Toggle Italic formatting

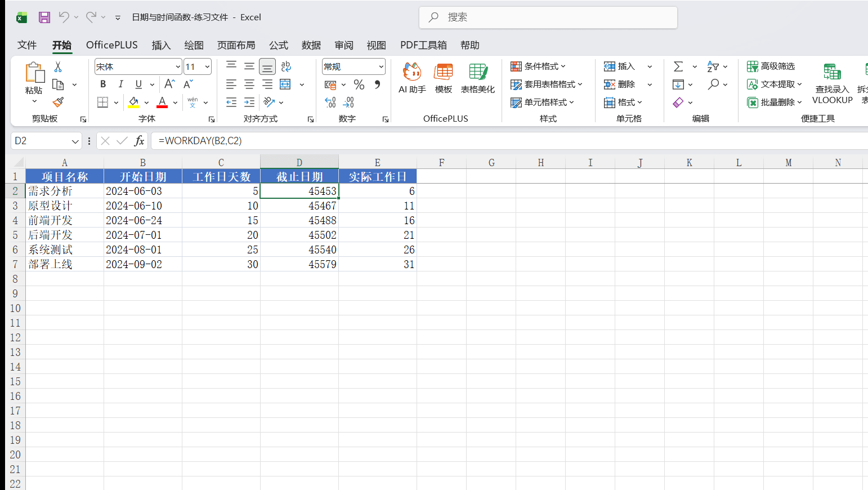(x=120, y=84)
